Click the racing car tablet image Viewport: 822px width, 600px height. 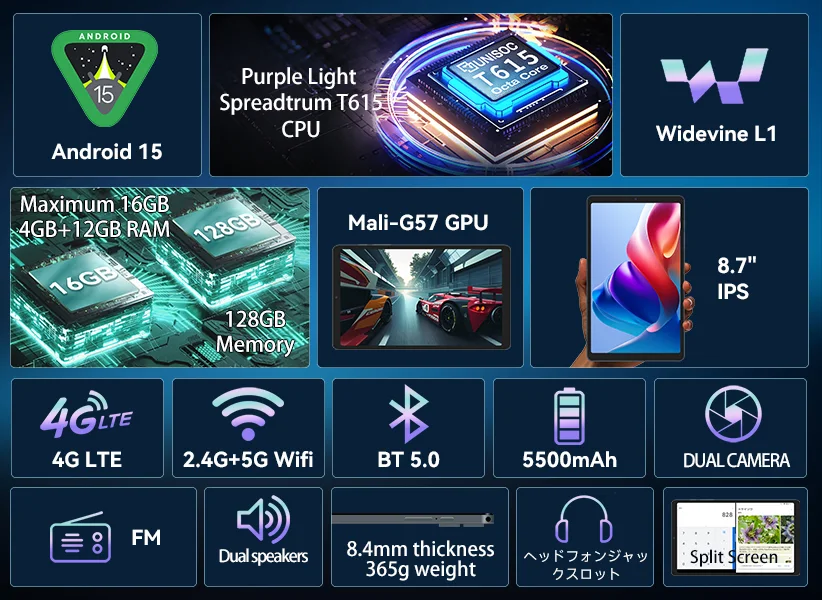(421, 297)
